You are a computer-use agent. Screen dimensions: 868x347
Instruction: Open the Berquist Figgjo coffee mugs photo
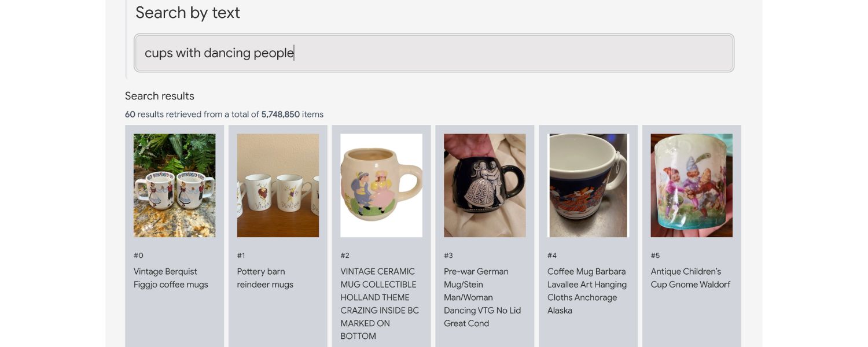click(174, 186)
